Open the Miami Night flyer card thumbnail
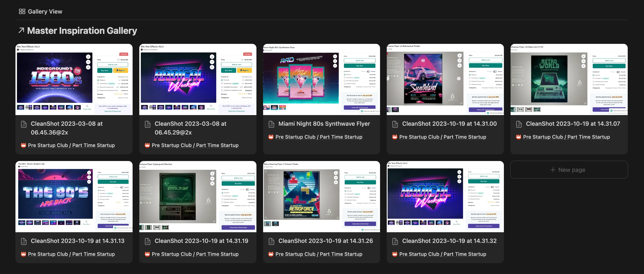This screenshot has height=274, width=644. point(322,80)
